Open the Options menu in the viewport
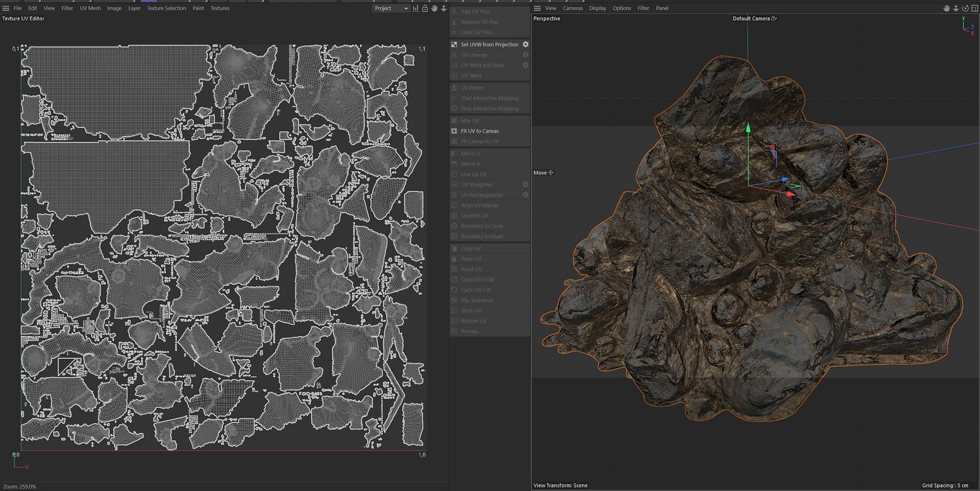Viewport: 980px width, 491px height. coord(622,8)
